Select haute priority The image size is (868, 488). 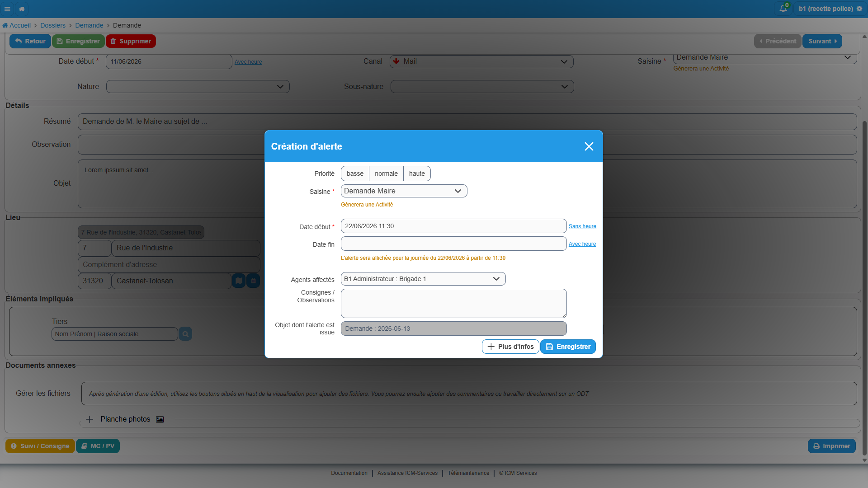pos(417,174)
